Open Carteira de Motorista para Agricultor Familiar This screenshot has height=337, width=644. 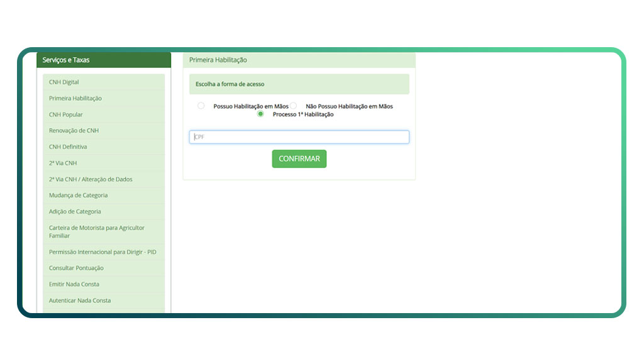(96, 231)
